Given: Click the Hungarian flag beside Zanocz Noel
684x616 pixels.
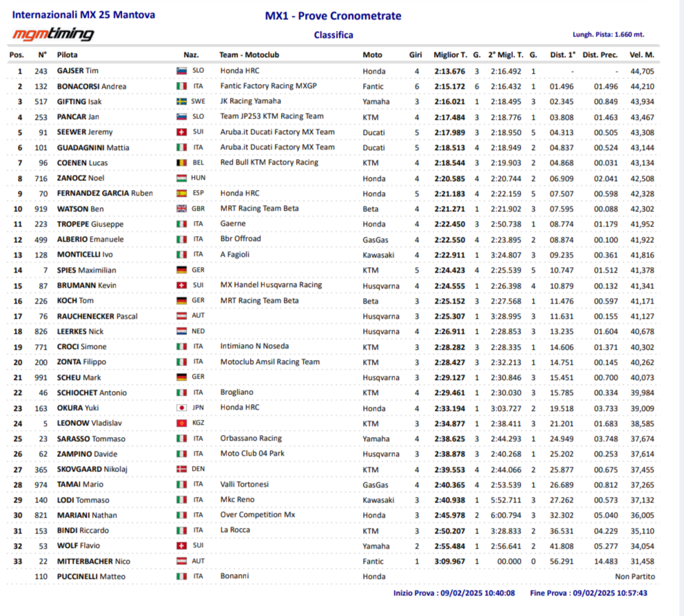Looking at the screenshot, I should pyautogui.click(x=182, y=178).
